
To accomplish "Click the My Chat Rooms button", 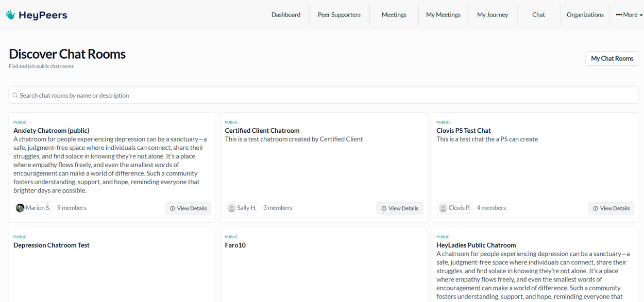I will [612, 59].
